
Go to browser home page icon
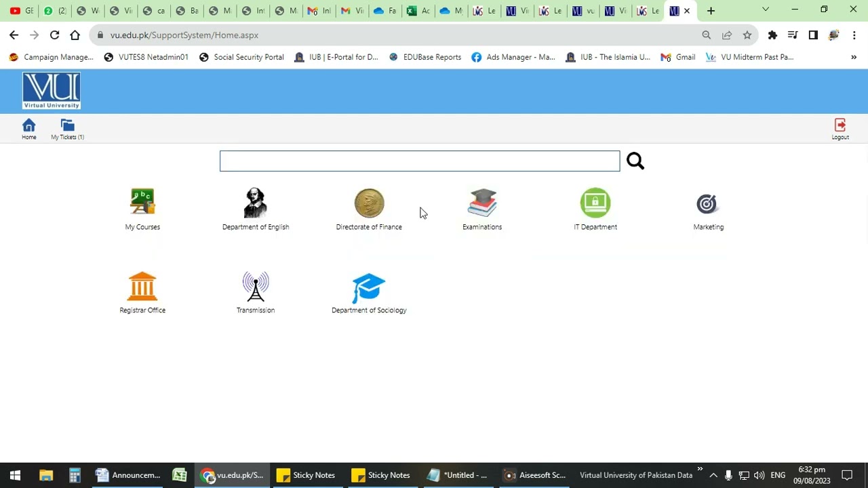[75, 35]
